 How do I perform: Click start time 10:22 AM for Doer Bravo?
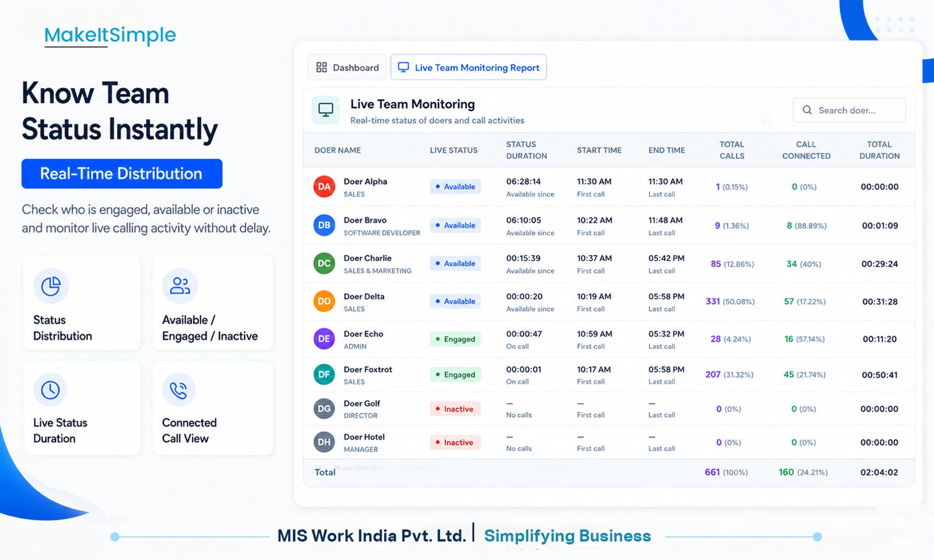594,220
